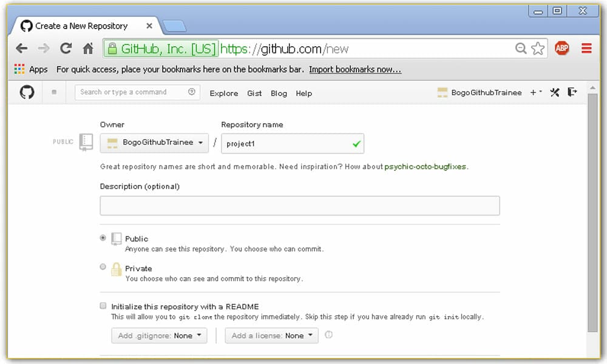Click 'Import bookmarks now...' link
Viewport: 607px width, 364px height.
pyautogui.click(x=355, y=69)
